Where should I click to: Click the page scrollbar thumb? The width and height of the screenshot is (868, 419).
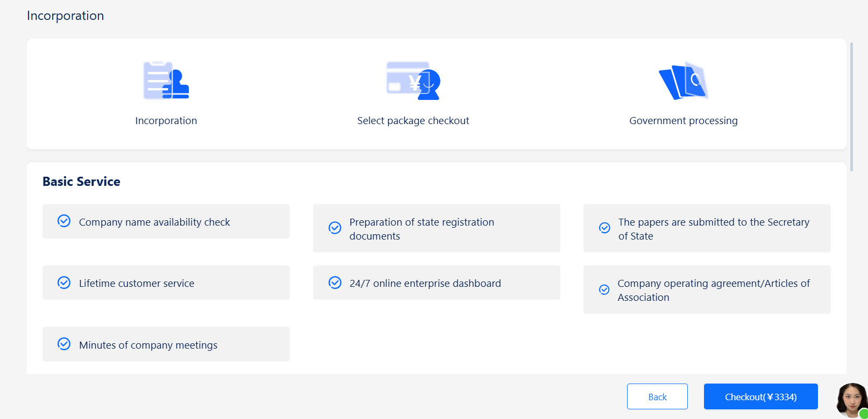[x=851, y=106]
